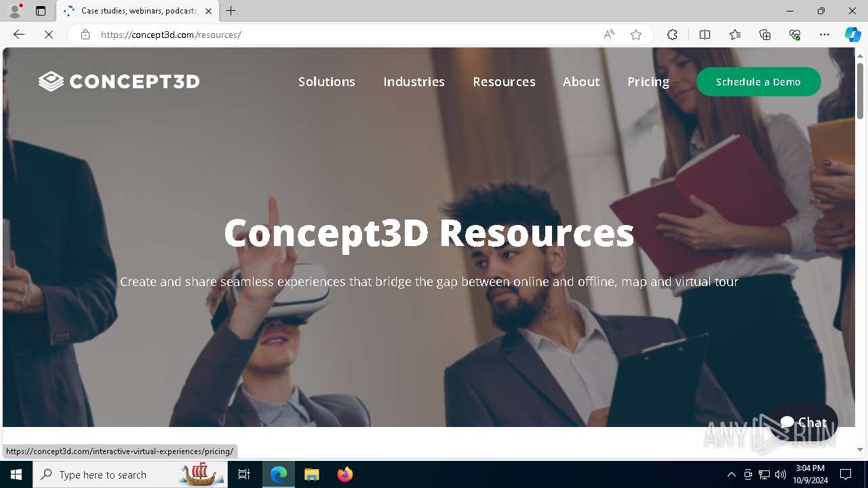868x488 pixels.
Task: View site information lock icon
Action: pos(85,35)
